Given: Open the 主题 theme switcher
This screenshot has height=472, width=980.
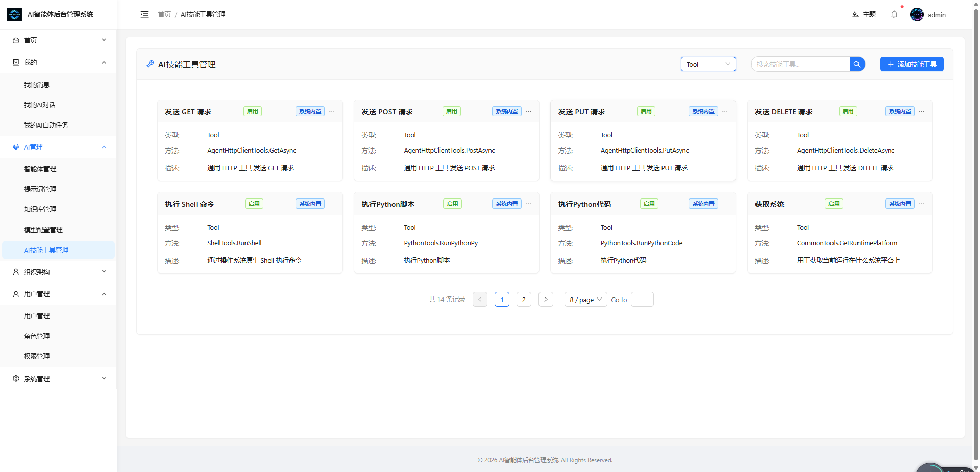Looking at the screenshot, I should [x=864, y=15].
